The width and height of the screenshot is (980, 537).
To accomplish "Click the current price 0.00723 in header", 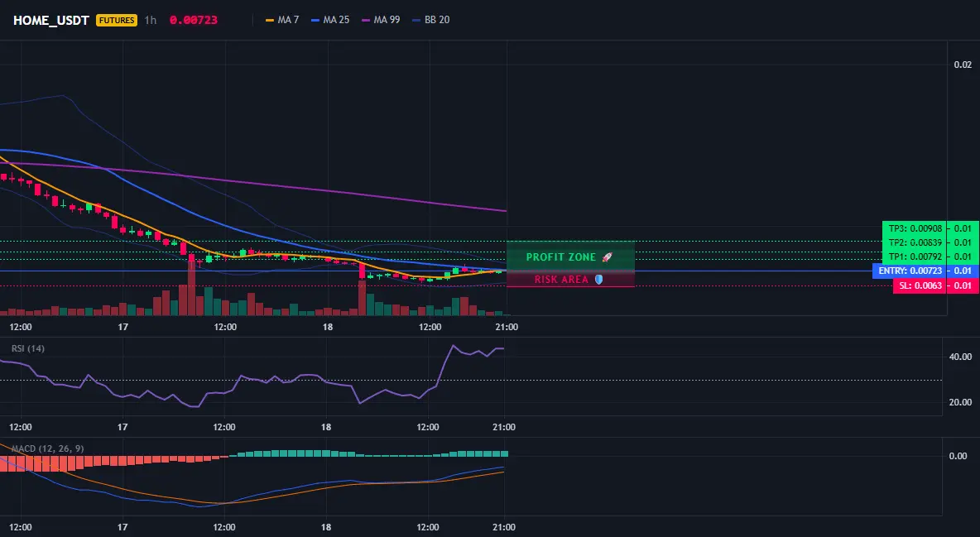I will (x=194, y=20).
